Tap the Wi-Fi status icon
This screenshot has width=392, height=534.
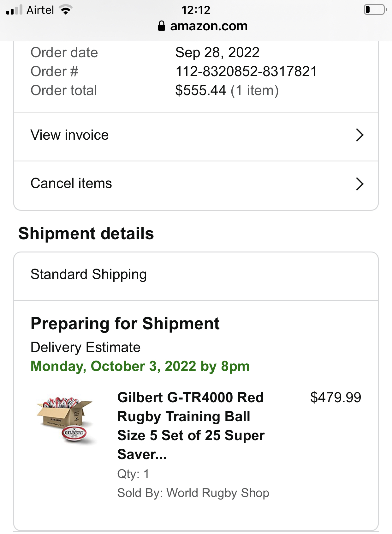click(x=66, y=10)
